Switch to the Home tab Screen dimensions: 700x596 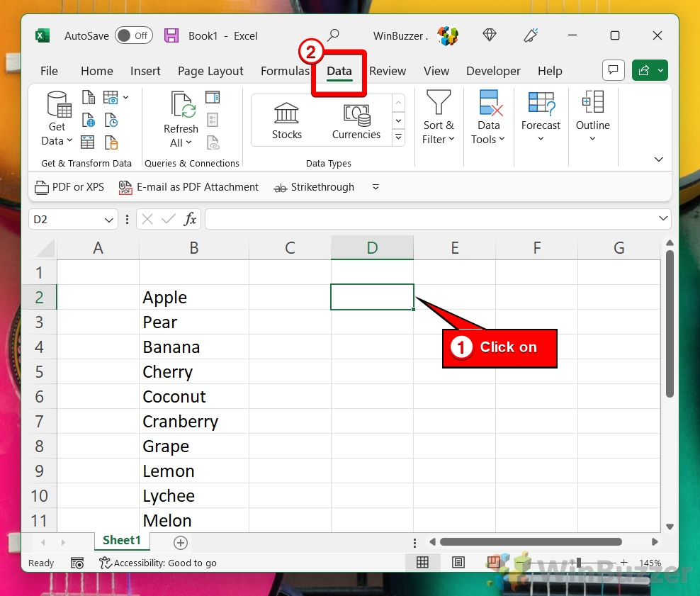pyautogui.click(x=97, y=71)
